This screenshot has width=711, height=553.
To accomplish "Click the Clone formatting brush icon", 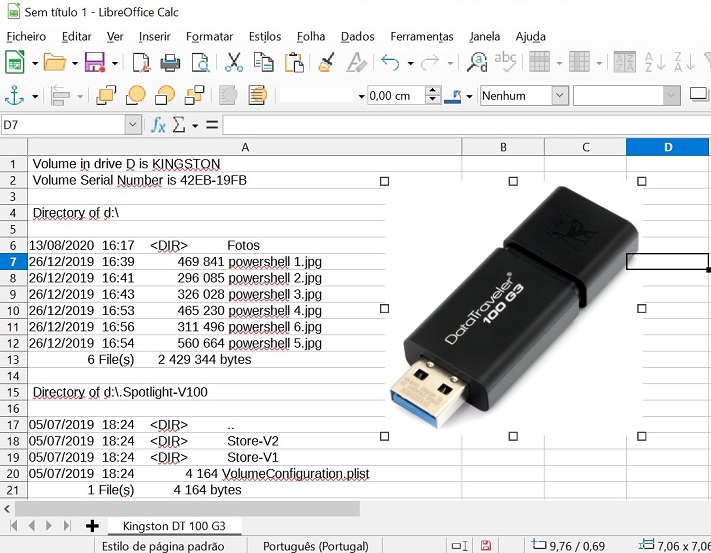I will coord(326,63).
